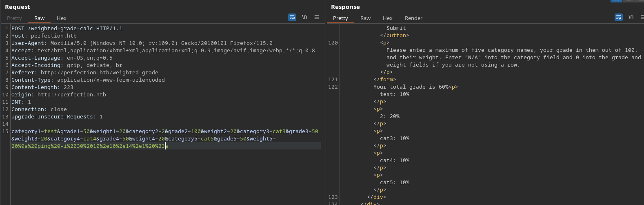Click the </form> closing tag

385,79
